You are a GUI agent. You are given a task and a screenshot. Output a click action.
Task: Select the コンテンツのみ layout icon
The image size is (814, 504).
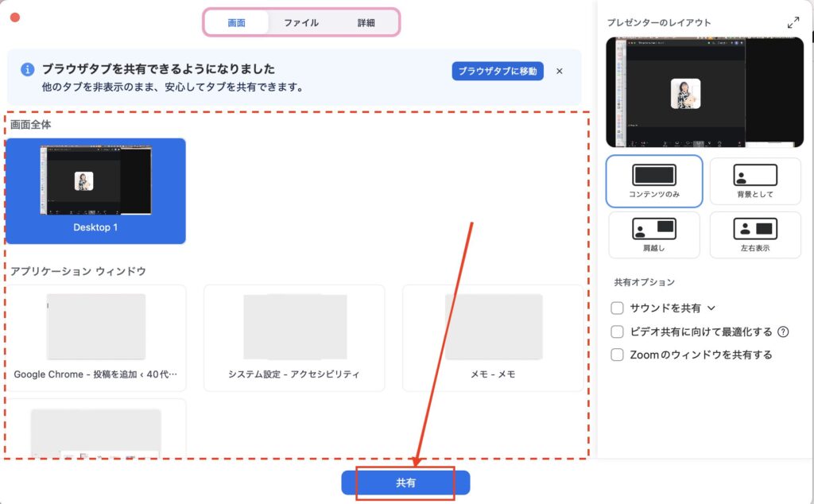653,175
